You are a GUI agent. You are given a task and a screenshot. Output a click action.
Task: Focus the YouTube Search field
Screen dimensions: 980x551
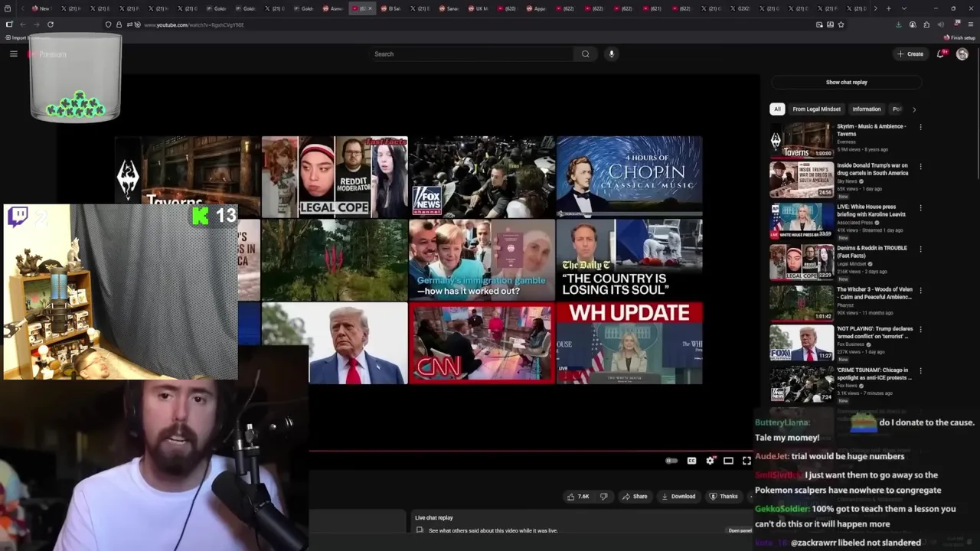tap(471, 54)
